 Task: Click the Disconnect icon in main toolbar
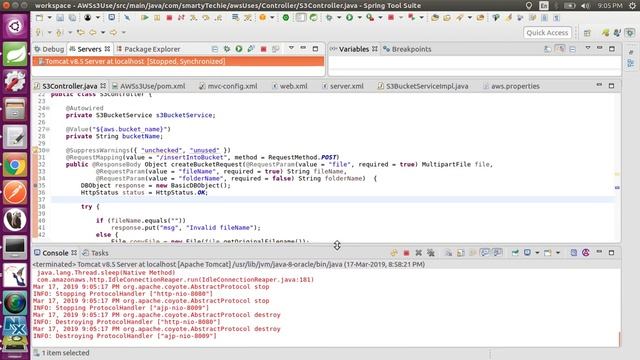(x=181, y=18)
